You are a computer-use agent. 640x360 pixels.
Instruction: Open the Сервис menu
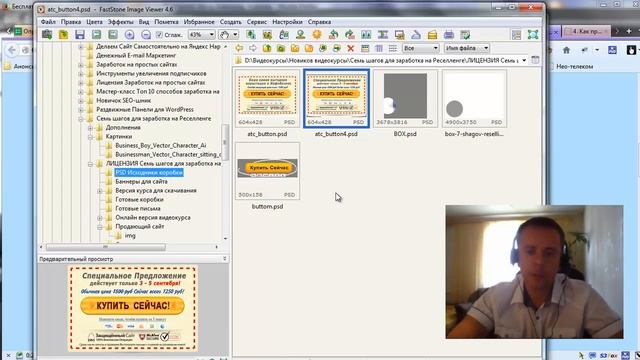[257, 22]
